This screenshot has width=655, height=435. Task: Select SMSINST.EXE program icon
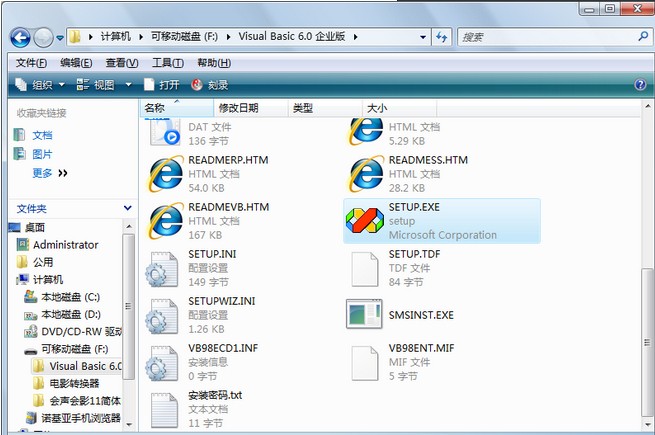tap(364, 314)
